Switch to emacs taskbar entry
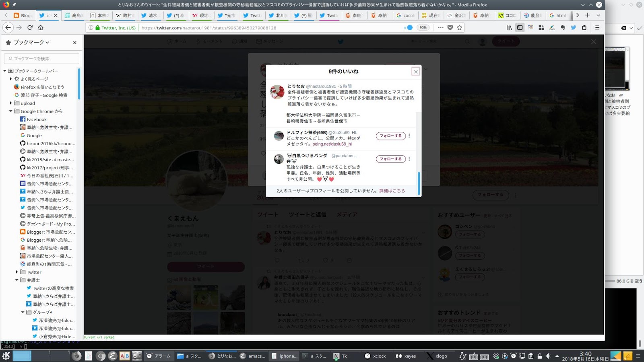The width and height of the screenshot is (644, 362). click(x=252, y=356)
